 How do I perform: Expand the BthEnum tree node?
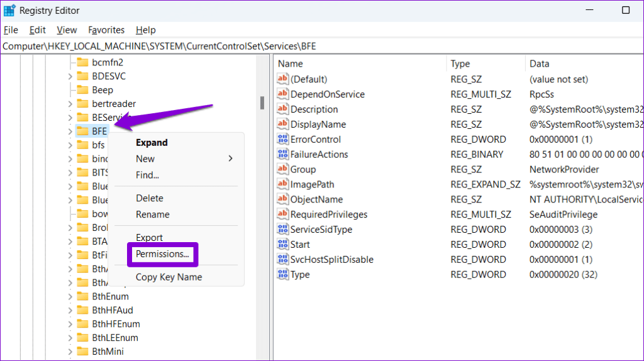point(70,296)
